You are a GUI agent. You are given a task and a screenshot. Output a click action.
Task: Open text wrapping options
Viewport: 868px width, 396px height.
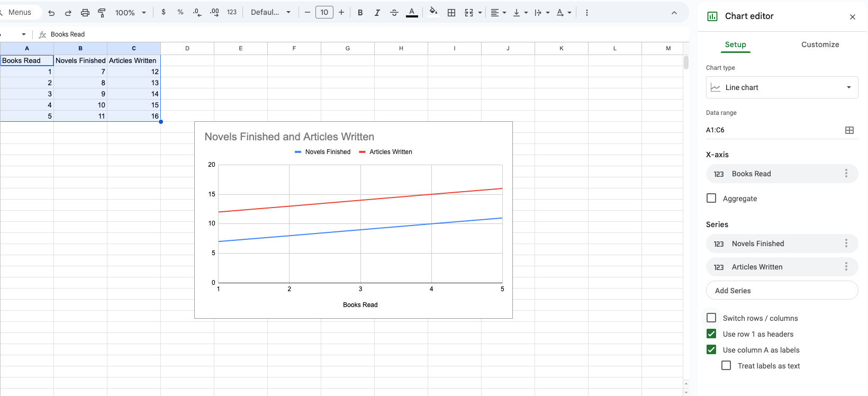coord(542,13)
